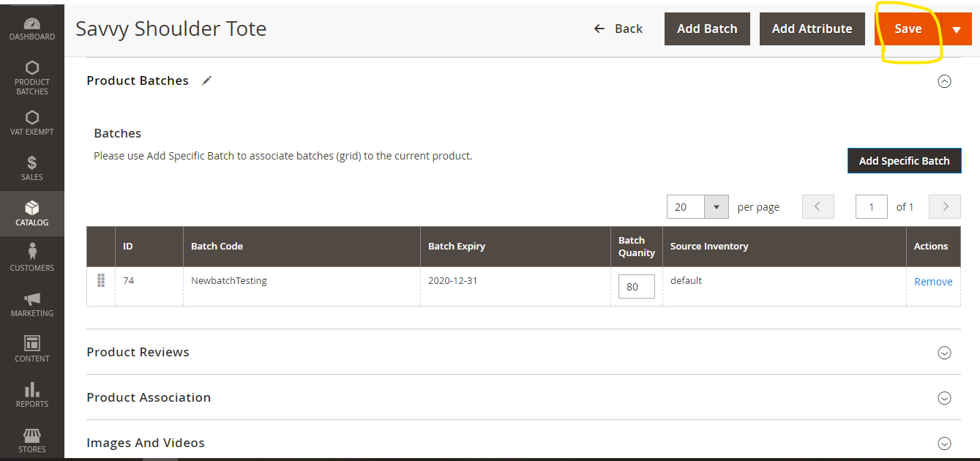This screenshot has height=461, width=980.
Task: Open Product Batches sidebar menu
Action: (x=31, y=78)
